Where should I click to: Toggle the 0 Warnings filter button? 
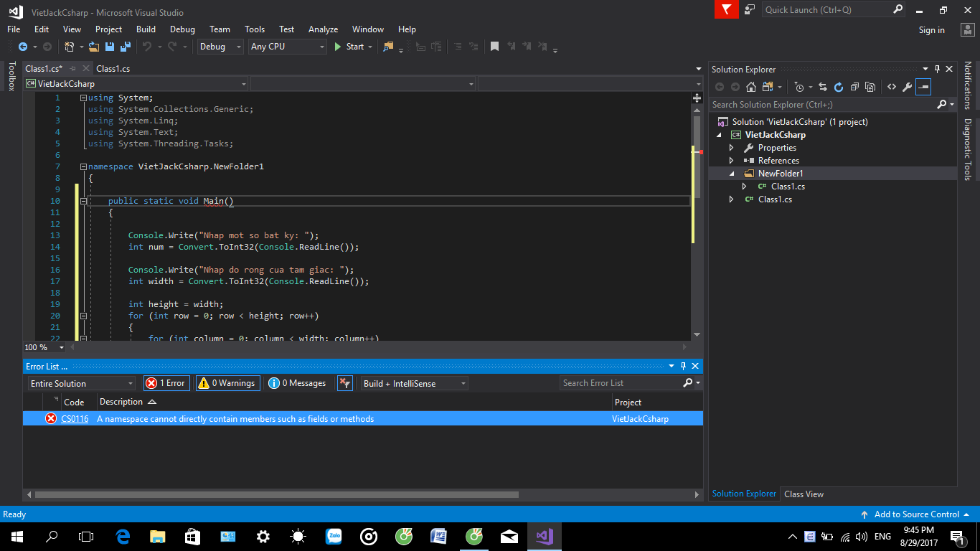tap(226, 383)
